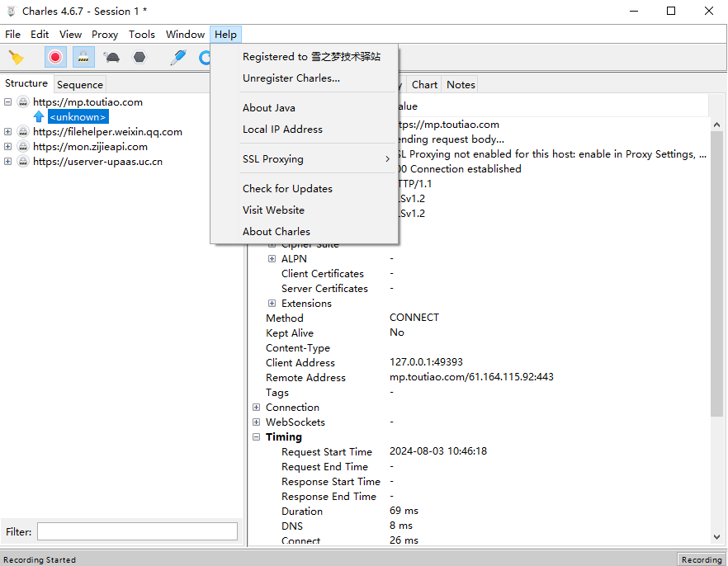The height and width of the screenshot is (566, 728).
Task: Click the lock icon beside mon.zijieapi.com
Action: tap(23, 147)
